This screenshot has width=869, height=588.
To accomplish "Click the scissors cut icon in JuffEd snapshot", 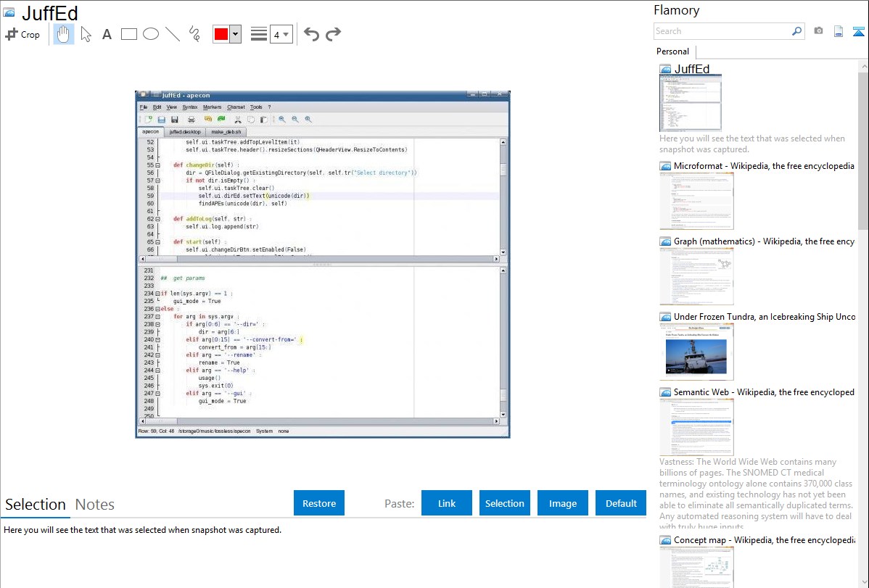I will click(x=238, y=119).
